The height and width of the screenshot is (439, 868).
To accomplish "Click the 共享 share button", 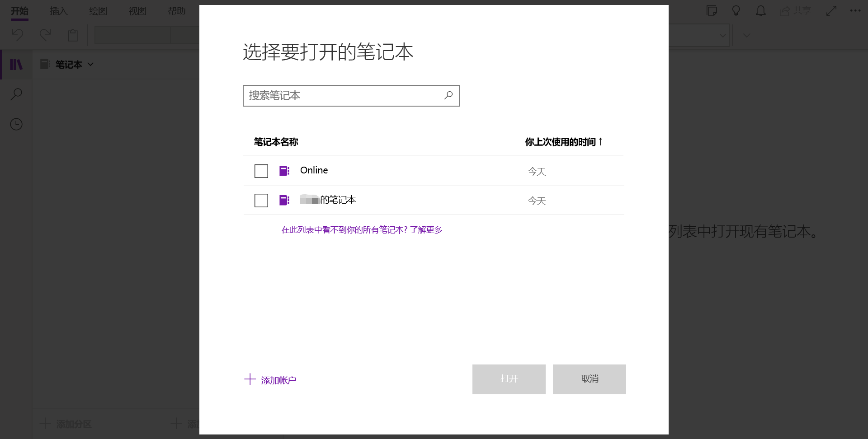I will [x=796, y=11].
